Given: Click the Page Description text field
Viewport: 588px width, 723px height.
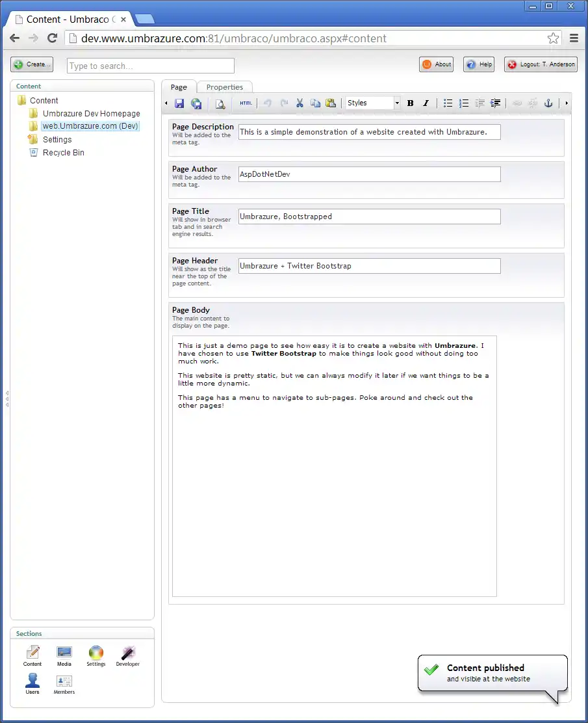Looking at the screenshot, I should [x=369, y=132].
